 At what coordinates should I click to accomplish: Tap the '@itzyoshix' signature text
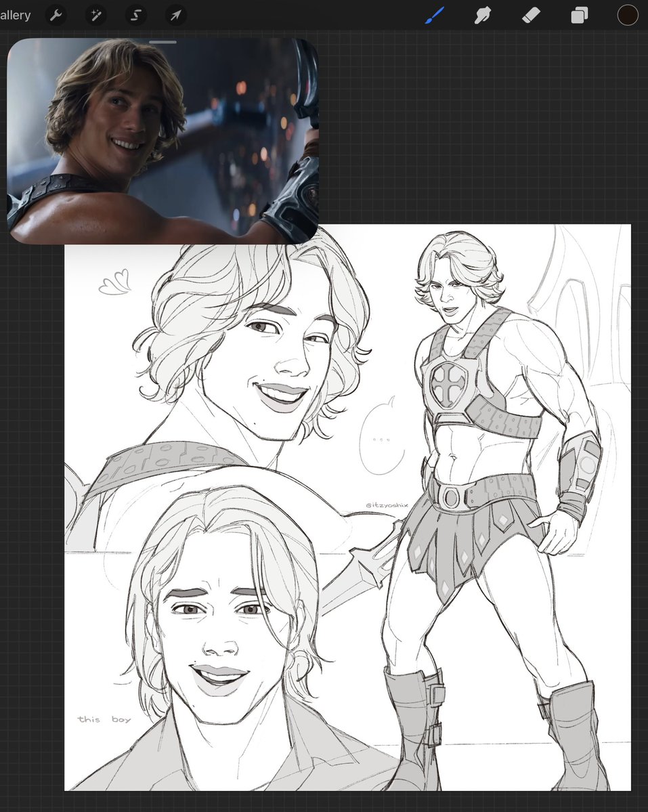[387, 505]
